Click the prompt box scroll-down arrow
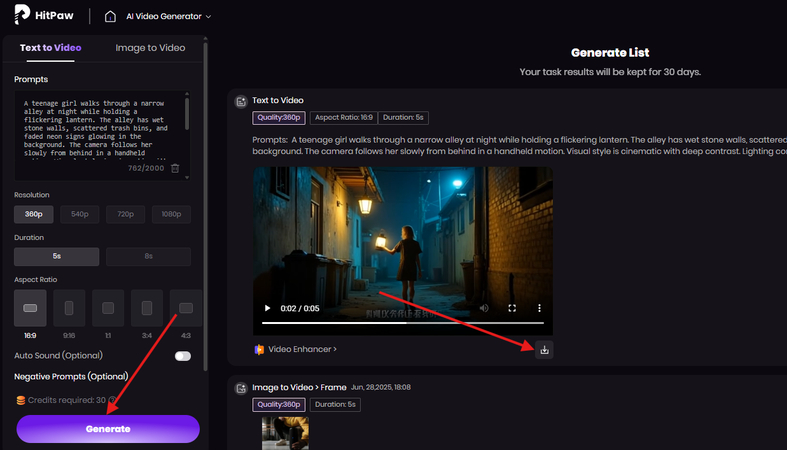The height and width of the screenshot is (450, 787). click(187, 177)
